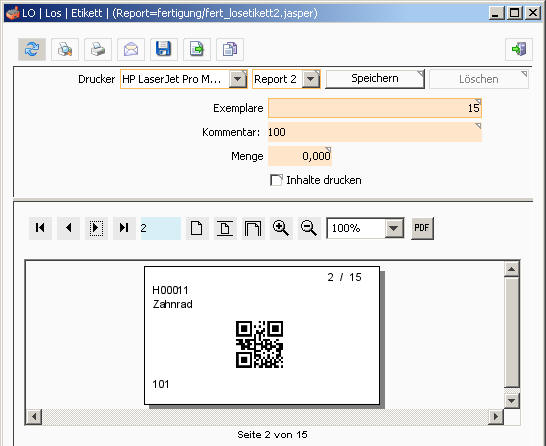Open the print preview icon
The width and height of the screenshot is (546, 446).
65,49
